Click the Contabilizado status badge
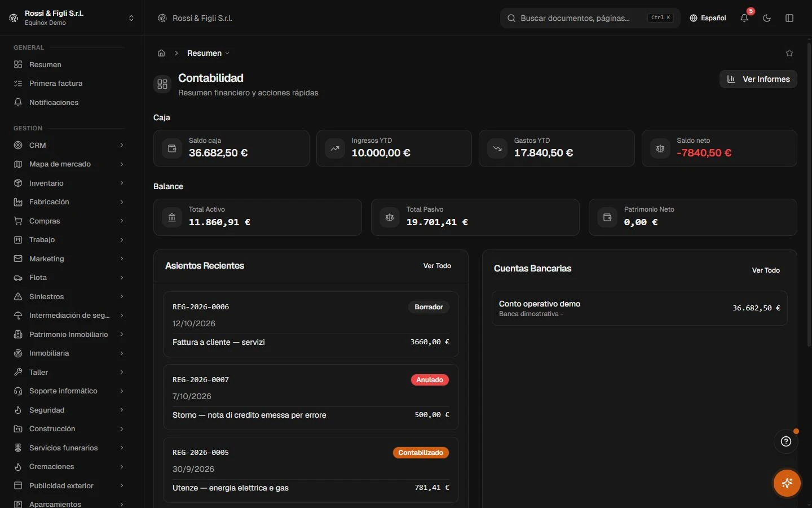812x508 pixels. [x=421, y=453]
